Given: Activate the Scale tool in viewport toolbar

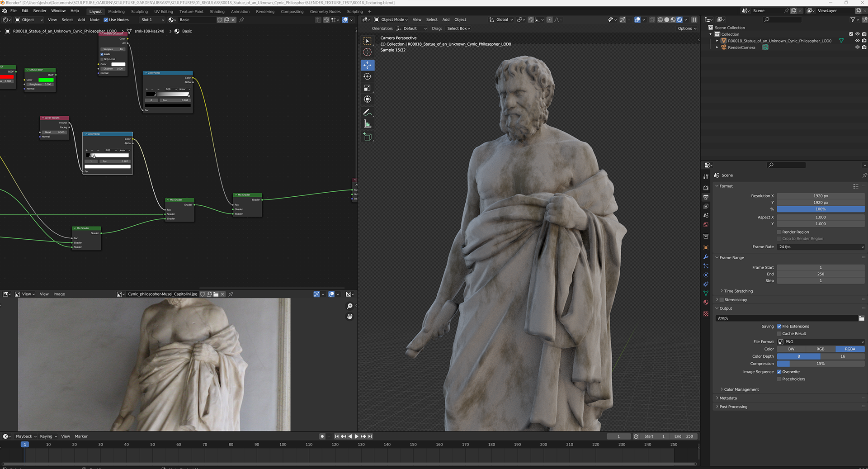Looking at the screenshot, I should click(x=367, y=88).
